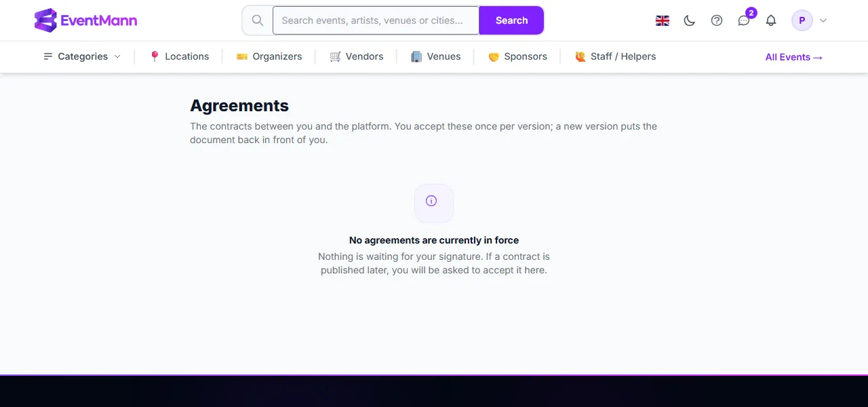Click the purple Search button
Viewport: 868px width, 407px height.
511,20
